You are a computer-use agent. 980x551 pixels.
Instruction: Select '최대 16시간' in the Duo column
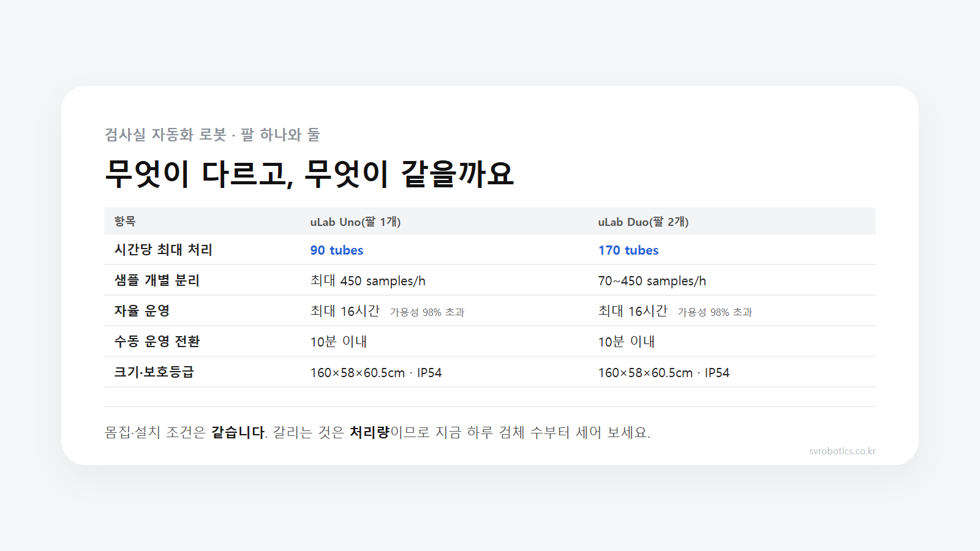tap(633, 311)
